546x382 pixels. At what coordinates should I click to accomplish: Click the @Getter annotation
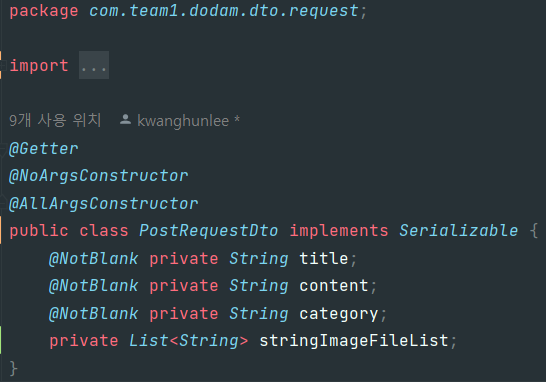point(44,149)
